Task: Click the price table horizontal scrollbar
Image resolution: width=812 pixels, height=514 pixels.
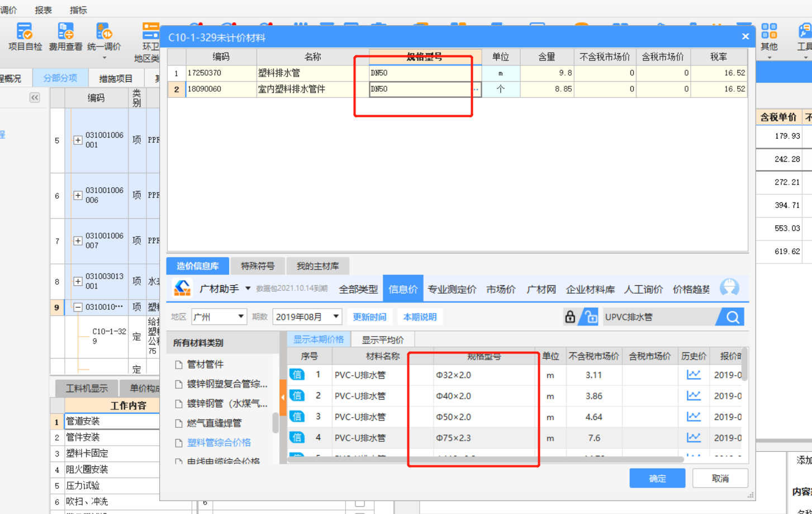Action: point(485,459)
